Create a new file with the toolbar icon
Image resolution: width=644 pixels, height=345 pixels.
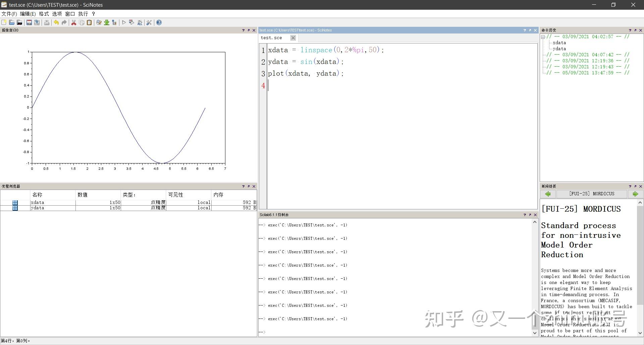(4, 22)
